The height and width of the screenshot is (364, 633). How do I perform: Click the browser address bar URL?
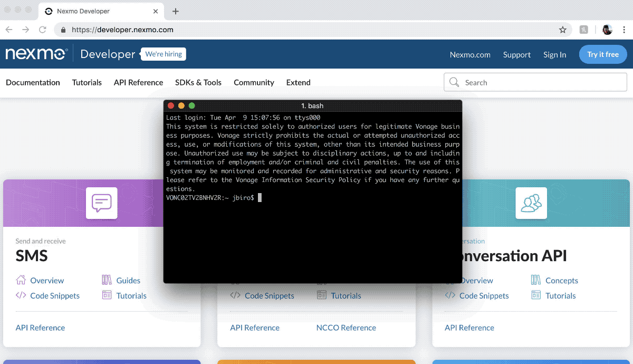pyautogui.click(x=122, y=30)
